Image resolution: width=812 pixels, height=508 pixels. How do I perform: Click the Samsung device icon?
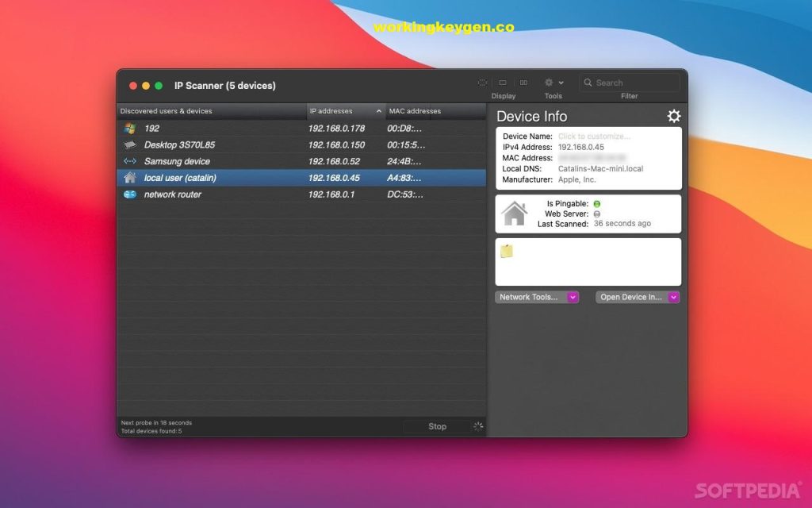click(x=130, y=161)
